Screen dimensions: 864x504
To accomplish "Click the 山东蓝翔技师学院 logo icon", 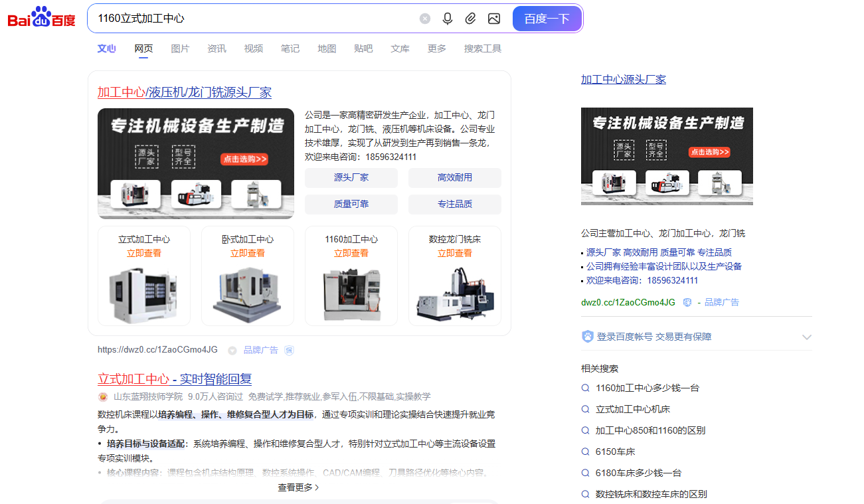I will tap(103, 396).
